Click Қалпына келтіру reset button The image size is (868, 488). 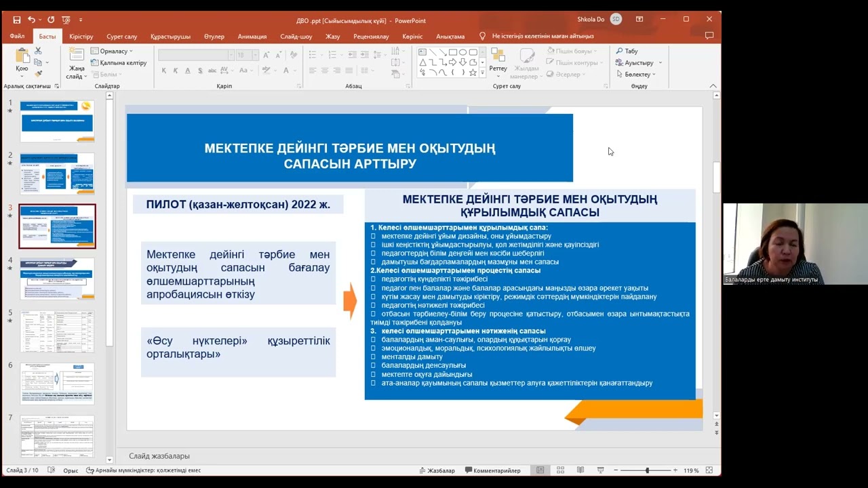coord(118,63)
